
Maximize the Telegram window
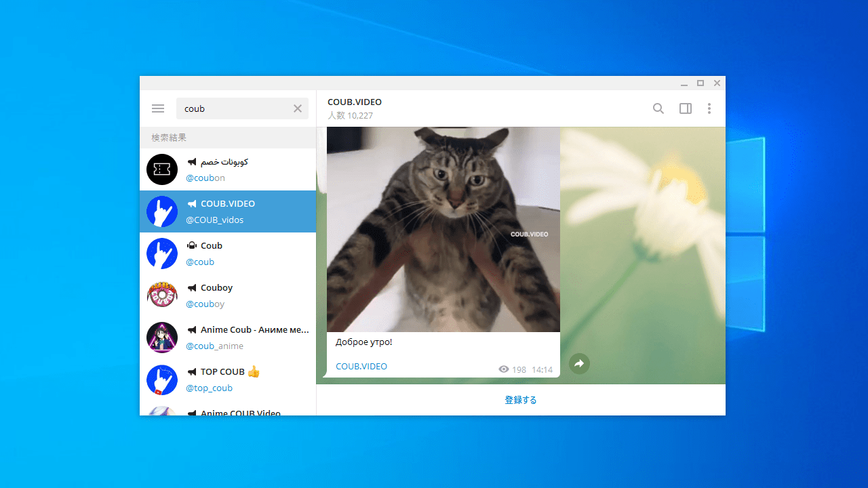[x=701, y=83]
